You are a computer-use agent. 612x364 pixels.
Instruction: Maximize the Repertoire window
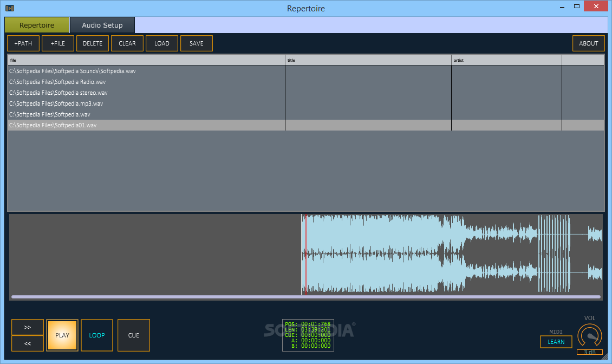tap(576, 6)
